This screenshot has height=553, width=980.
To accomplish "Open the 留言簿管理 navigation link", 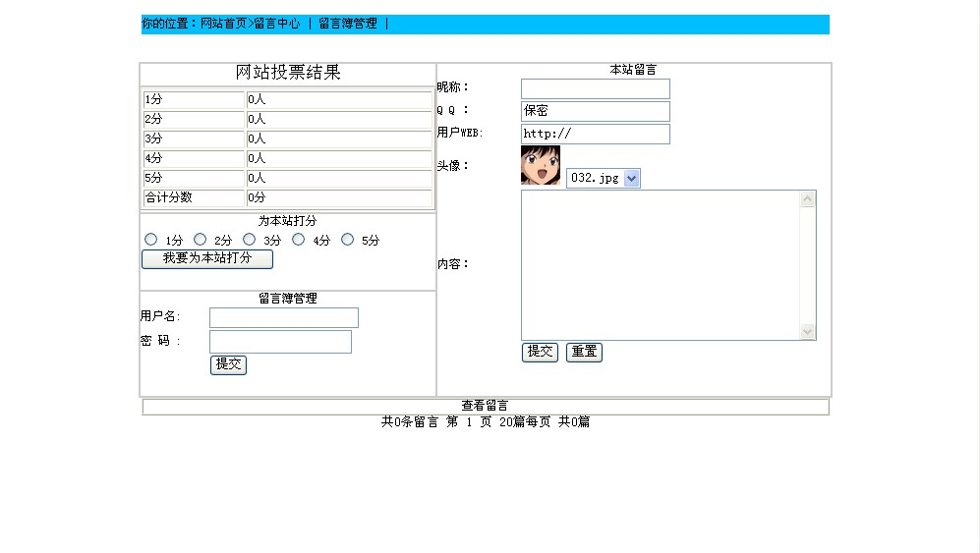I will (347, 24).
